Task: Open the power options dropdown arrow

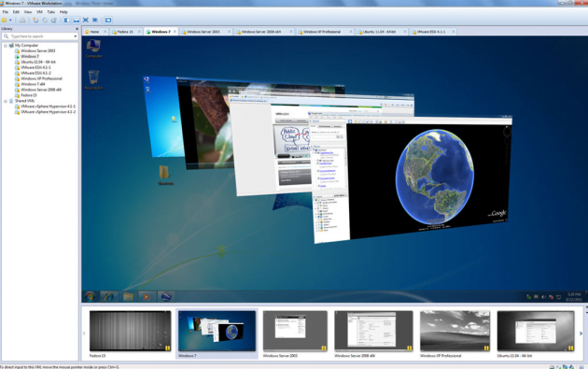Action: click(10, 20)
